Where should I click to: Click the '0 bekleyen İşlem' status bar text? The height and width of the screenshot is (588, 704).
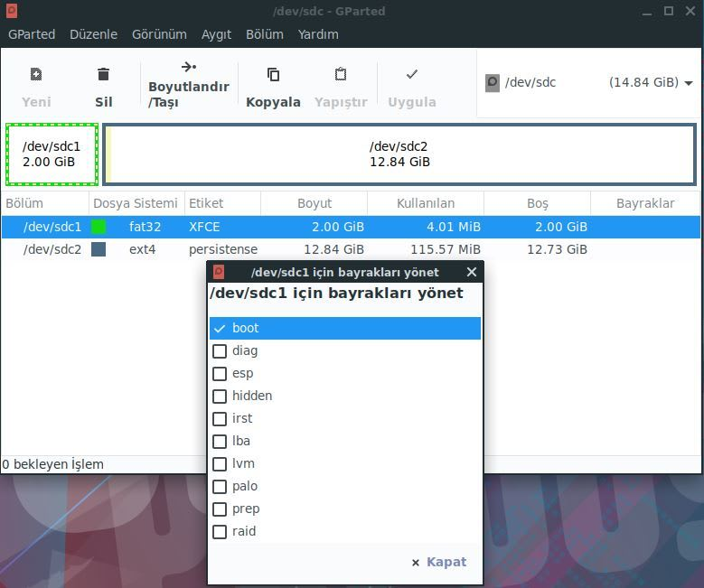point(52,464)
